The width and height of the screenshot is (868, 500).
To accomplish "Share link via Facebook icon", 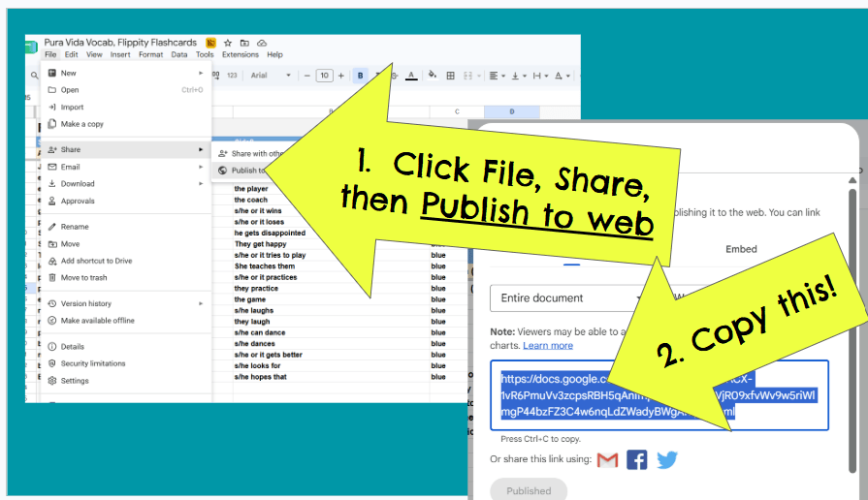I will (x=636, y=459).
